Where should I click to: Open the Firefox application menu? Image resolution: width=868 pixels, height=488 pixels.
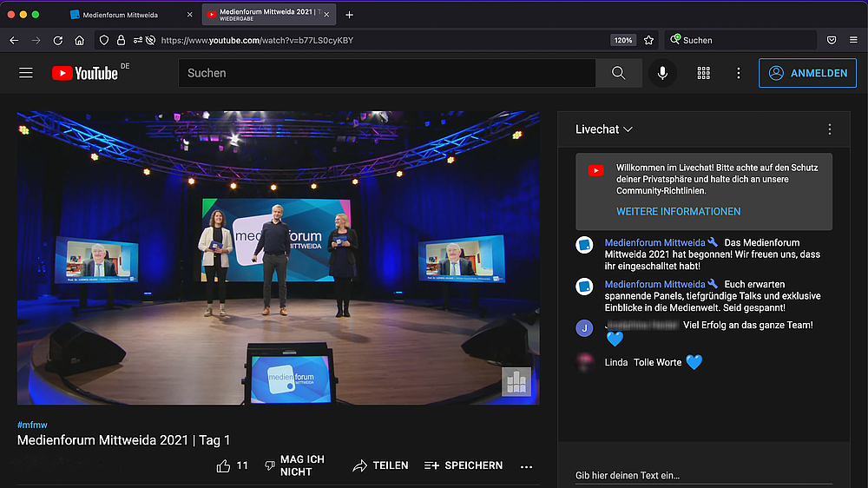pos(853,41)
